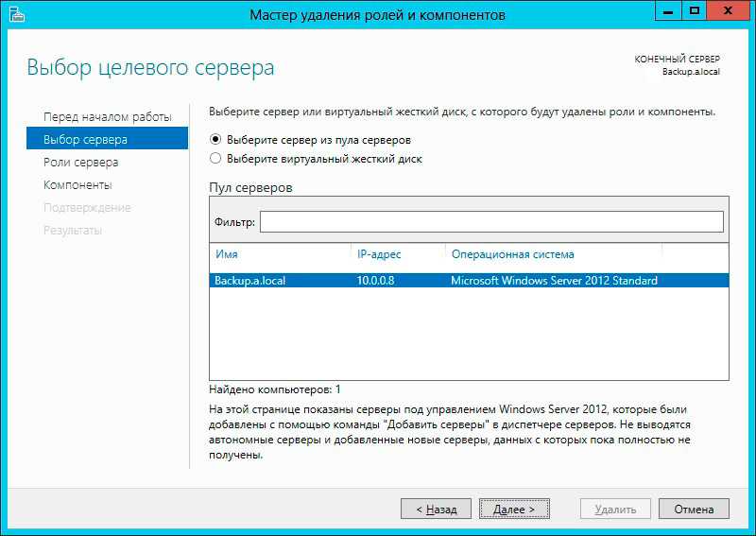Minimize the wizard window
This screenshot has width=756, height=536.
click(668, 10)
